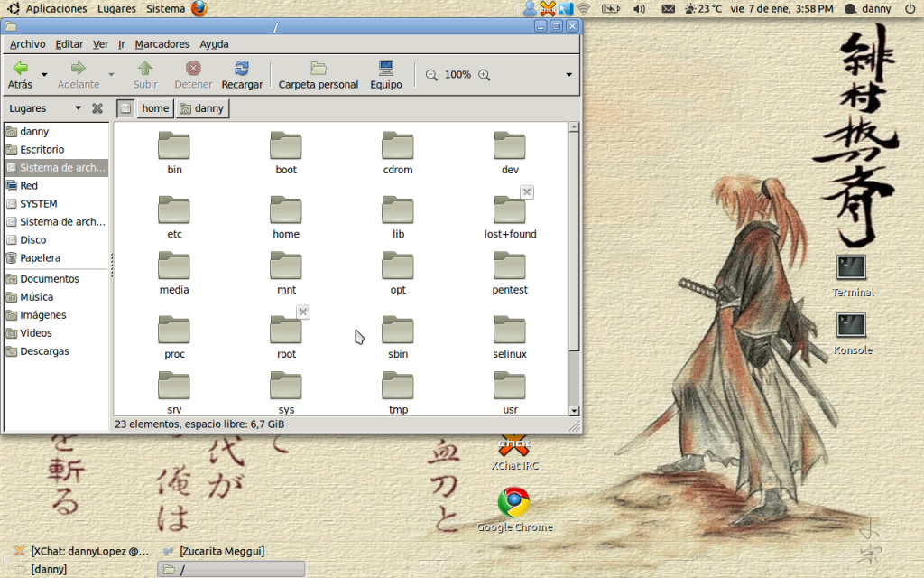Select the media folder

coord(174,273)
